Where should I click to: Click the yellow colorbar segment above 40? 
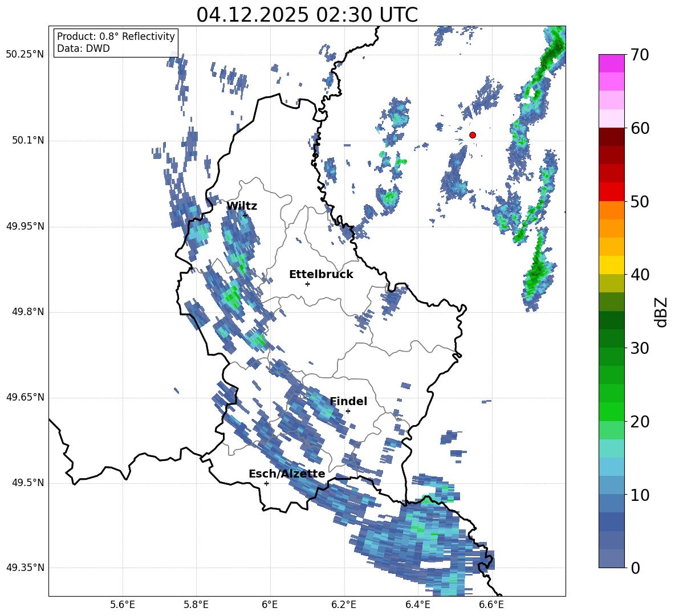(612, 265)
